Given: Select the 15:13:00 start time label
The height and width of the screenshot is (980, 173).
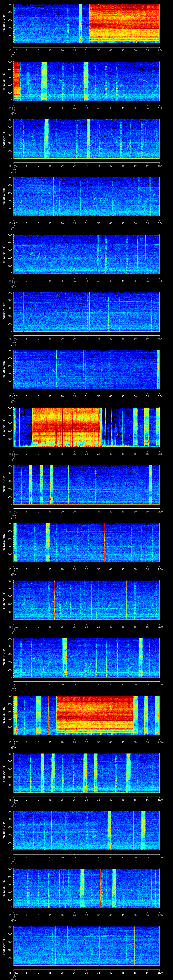Looking at the screenshot, I should coord(14,742).
